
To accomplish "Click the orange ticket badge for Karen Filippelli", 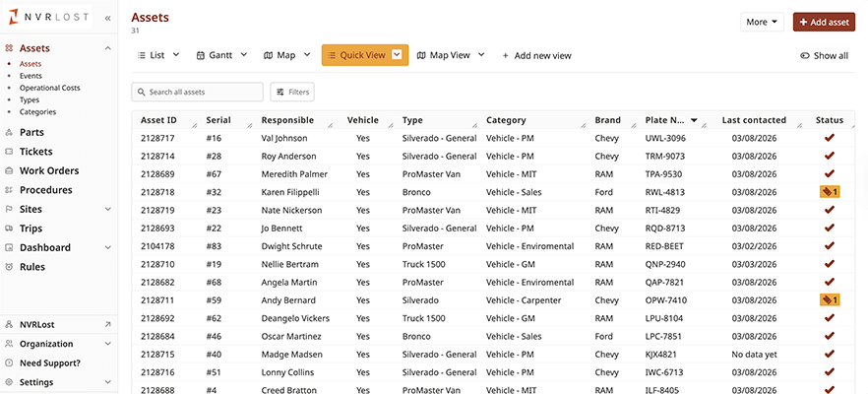I will pos(829,192).
